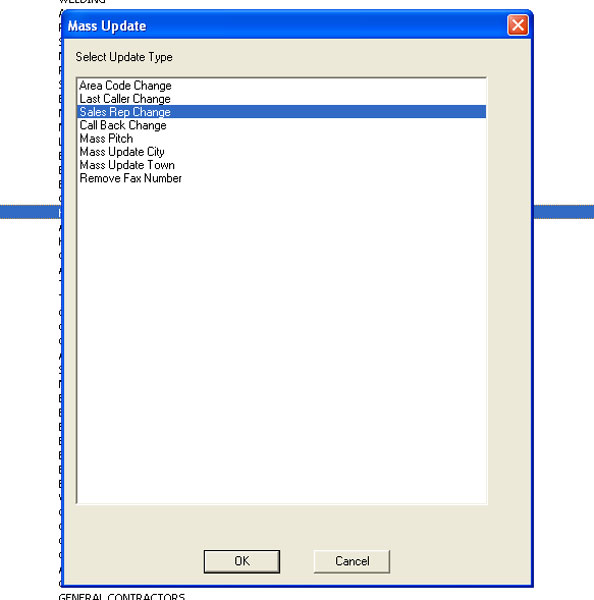Click the highlighted blue row left of dialog

pos(29,212)
